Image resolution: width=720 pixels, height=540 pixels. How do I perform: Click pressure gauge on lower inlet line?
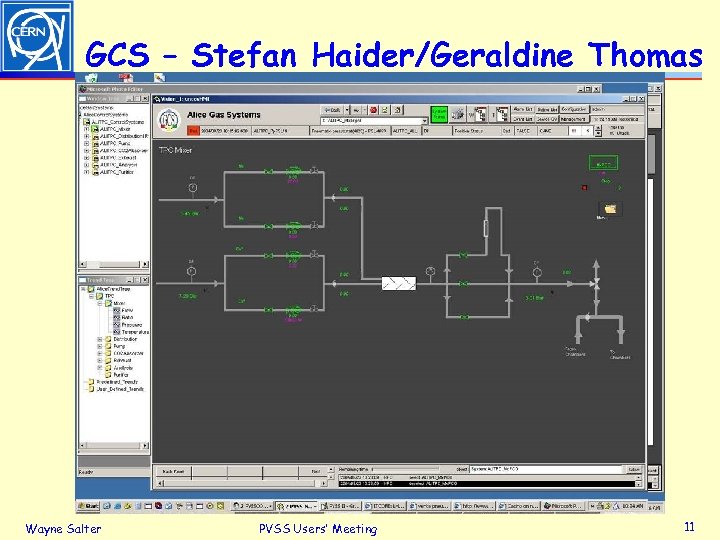191,271
